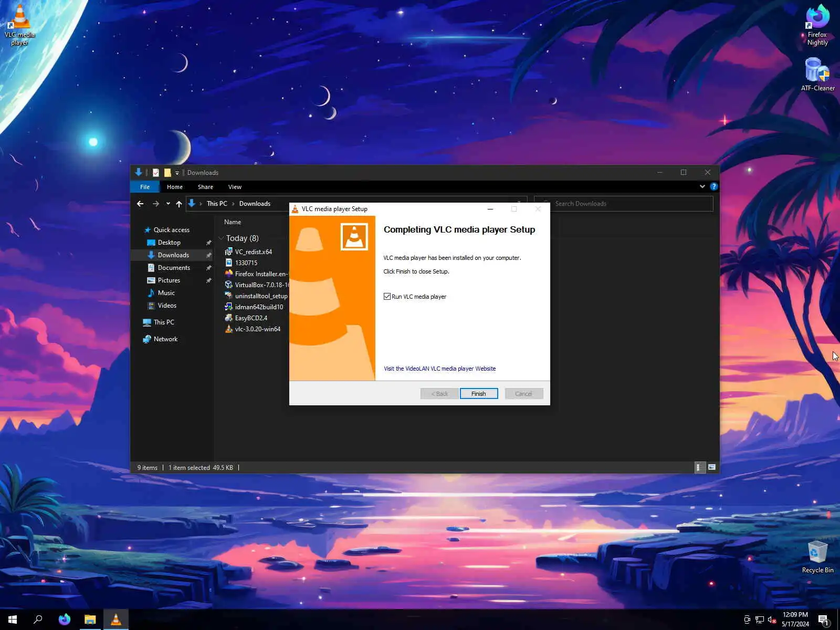Go up one folder level in Explorer
Image resolution: width=840 pixels, height=630 pixels.
(x=179, y=204)
